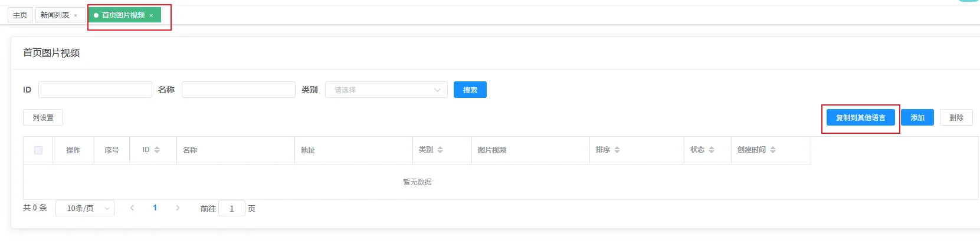Image resolution: width=980 pixels, height=247 pixels.
Task: Toggle the select-all checkbox in table header
Action: [38, 150]
